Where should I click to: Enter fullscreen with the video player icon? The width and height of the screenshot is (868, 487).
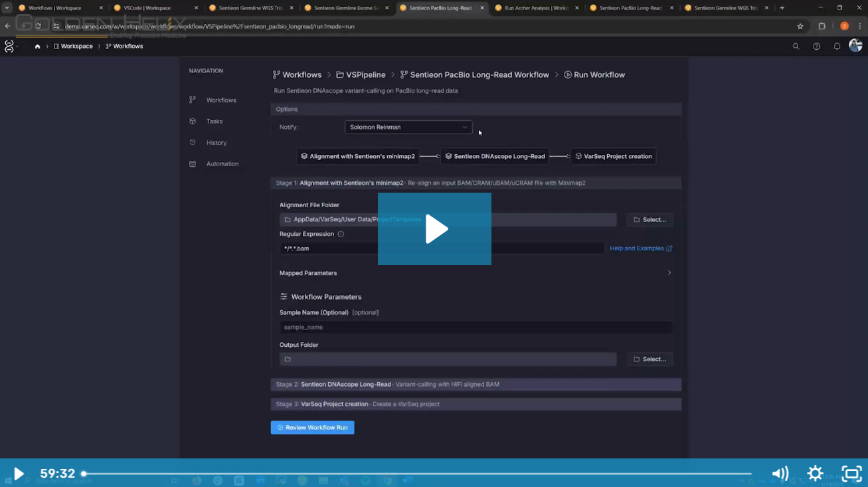click(x=851, y=474)
